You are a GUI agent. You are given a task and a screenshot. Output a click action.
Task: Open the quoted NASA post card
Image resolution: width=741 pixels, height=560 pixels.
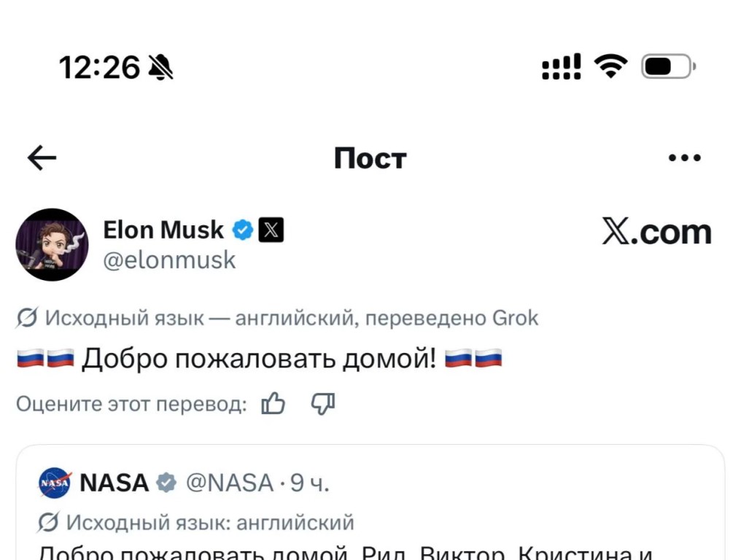[x=370, y=502]
